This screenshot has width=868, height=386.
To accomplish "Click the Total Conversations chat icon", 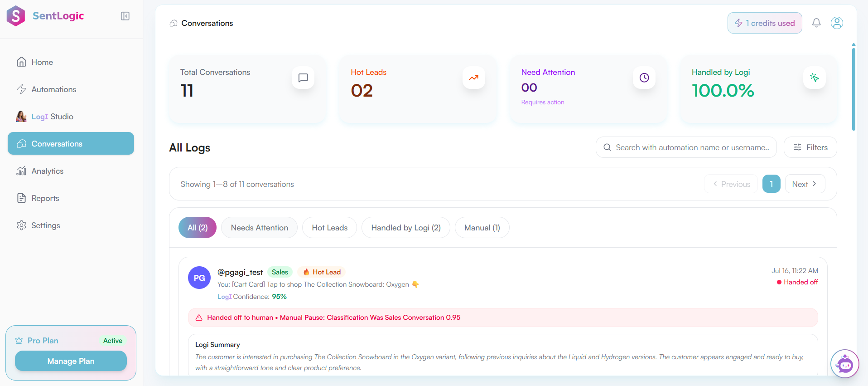I will coord(303,78).
